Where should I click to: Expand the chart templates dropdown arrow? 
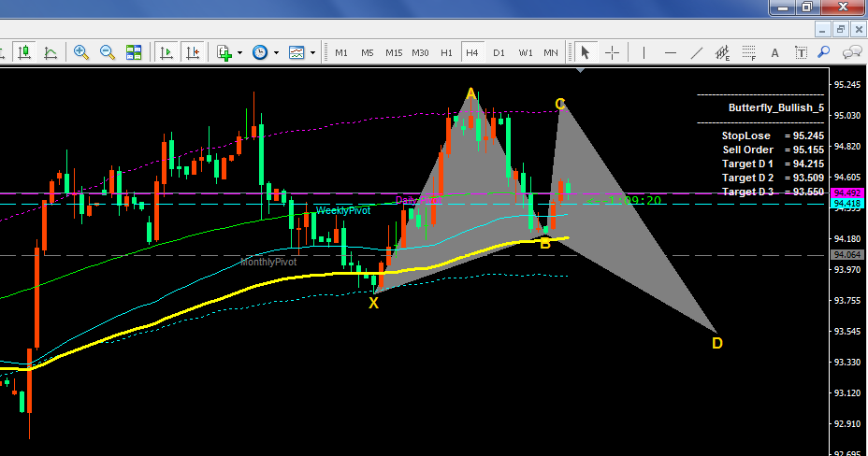click(x=312, y=52)
